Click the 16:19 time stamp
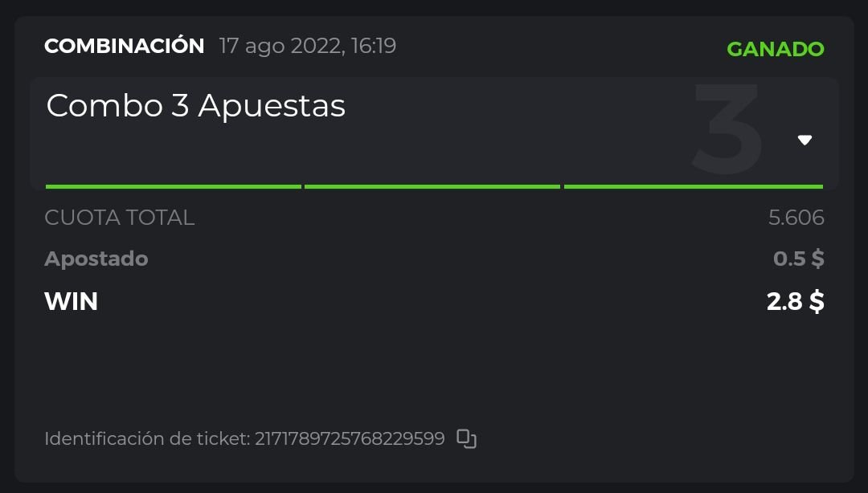Screen dimensions: 868x493 pyautogui.click(x=374, y=46)
